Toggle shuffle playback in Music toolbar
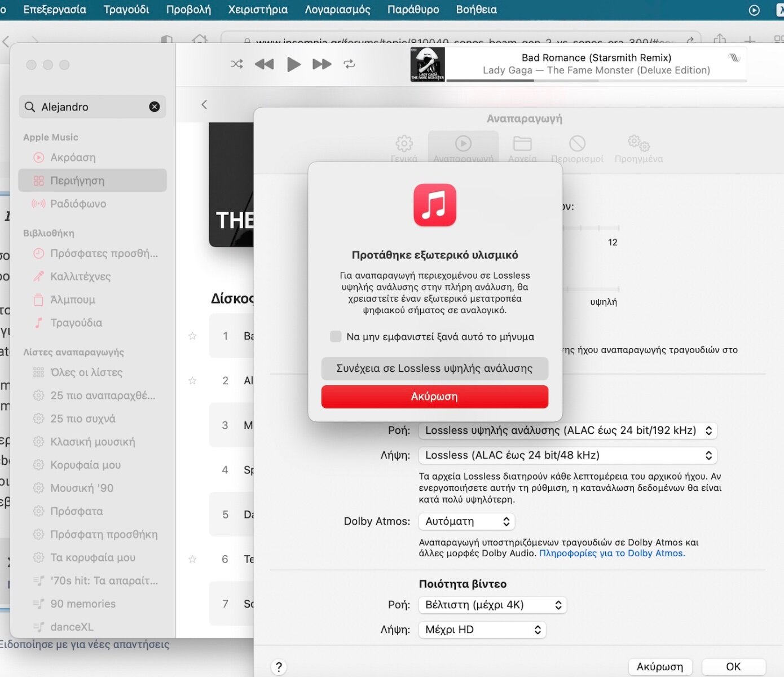This screenshot has height=677, width=784. (237, 64)
